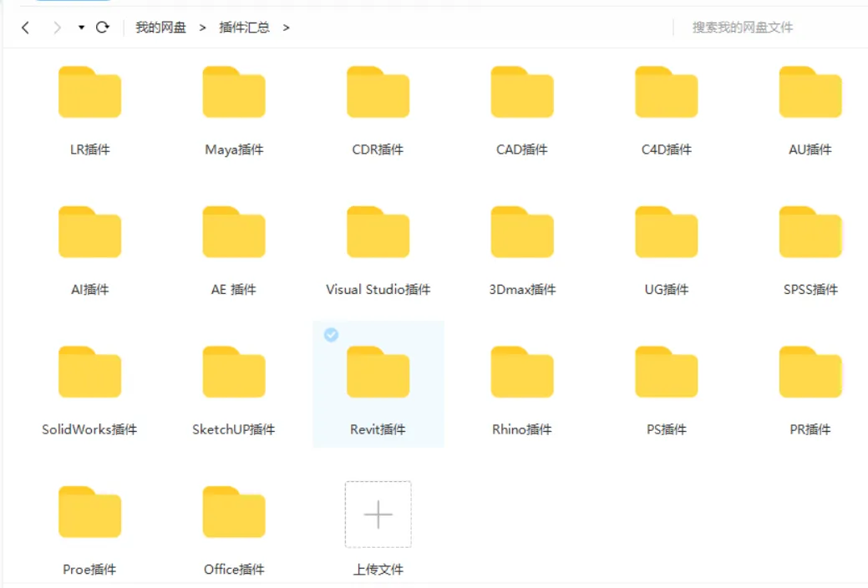Image resolution: width=868 pixels, height=588 pixels.
Task: Select the Visual Studio插件 name label
Action: (x=378, y=289)
